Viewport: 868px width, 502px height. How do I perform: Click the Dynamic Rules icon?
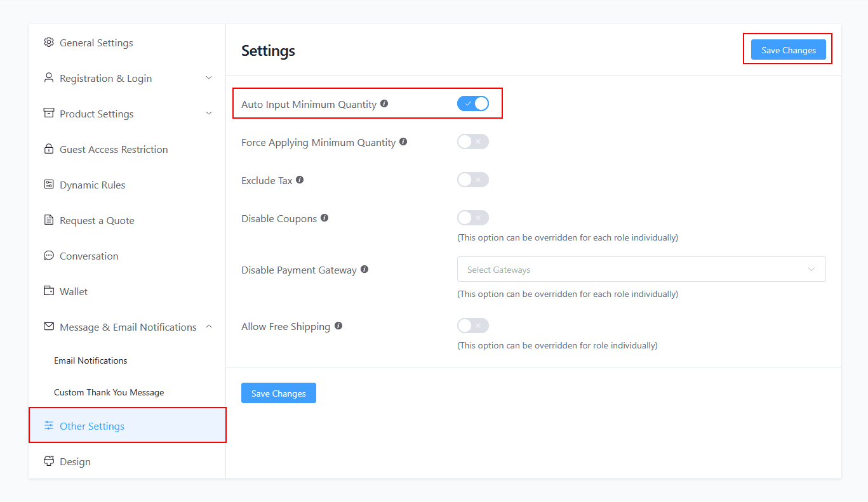coord(49,184)
